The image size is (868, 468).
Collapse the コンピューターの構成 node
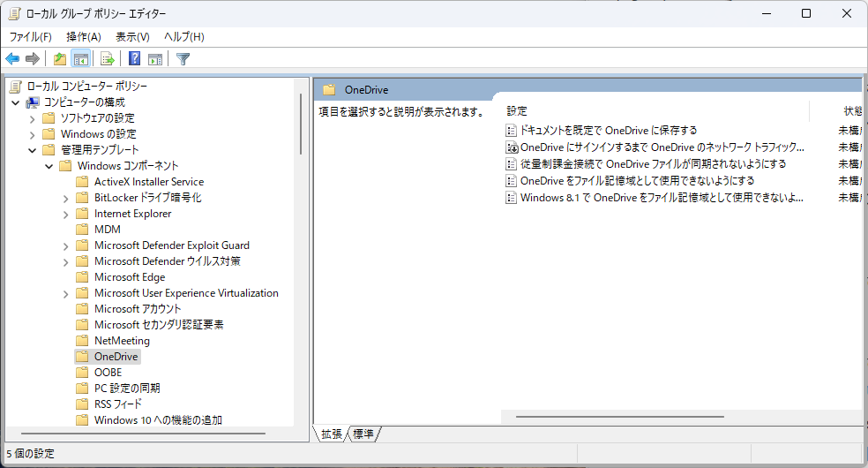[16, 102]
